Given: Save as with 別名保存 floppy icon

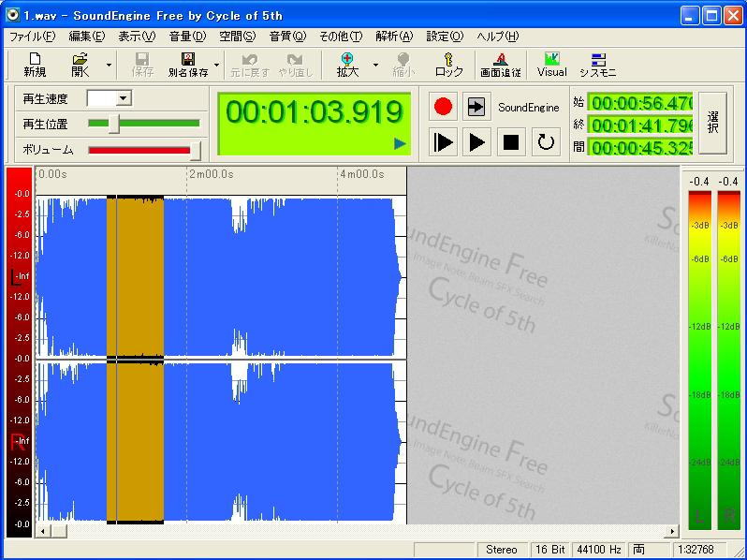Looking at the screenshot, I should (x=188, y=65).
